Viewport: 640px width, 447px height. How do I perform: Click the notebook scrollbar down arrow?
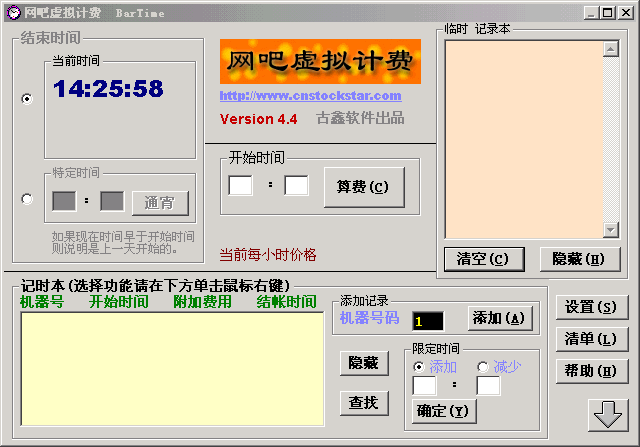[x=611, y=230]
